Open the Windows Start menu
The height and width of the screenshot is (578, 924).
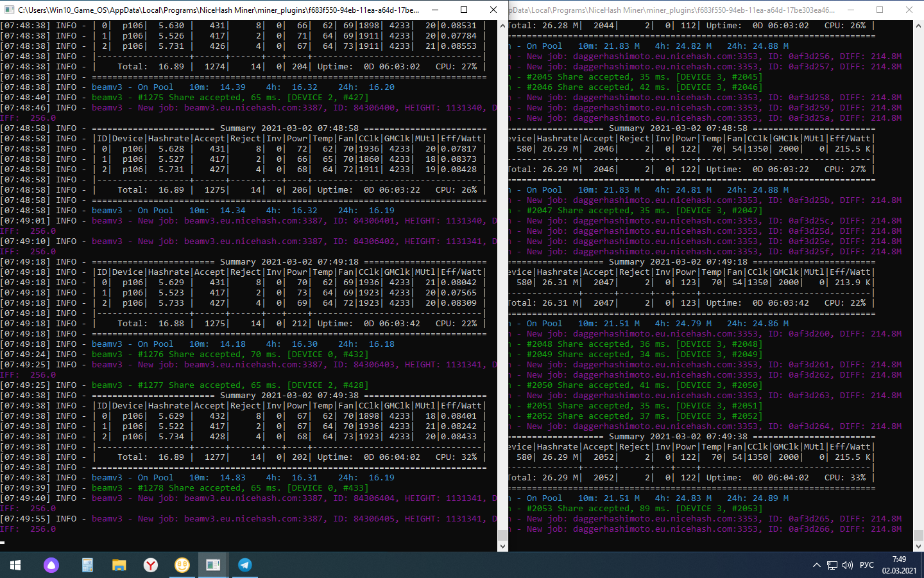point(15,565)
